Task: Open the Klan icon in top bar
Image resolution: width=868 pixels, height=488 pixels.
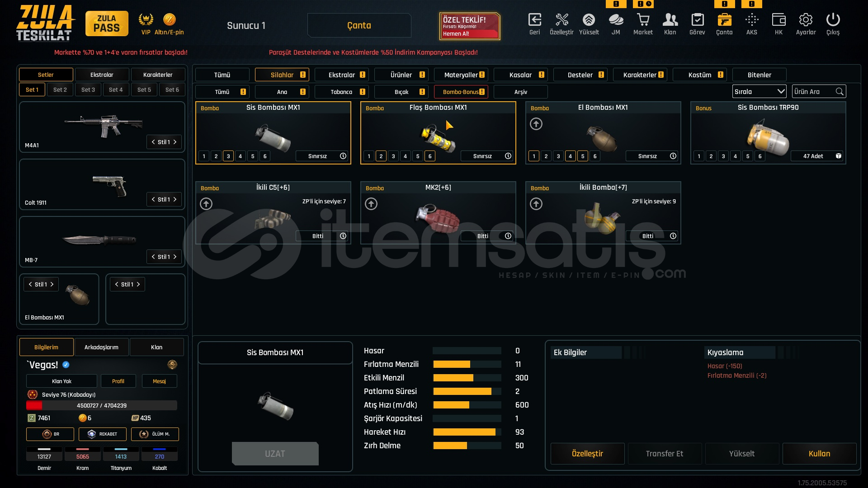Action: click(670, 20)
